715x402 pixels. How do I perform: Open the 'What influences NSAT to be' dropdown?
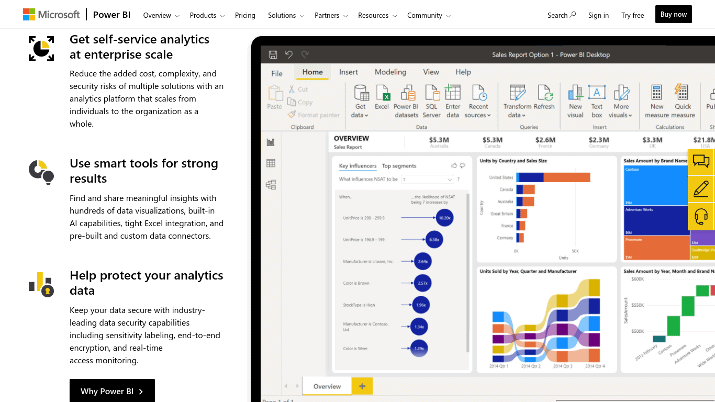(x=427, y=180)
